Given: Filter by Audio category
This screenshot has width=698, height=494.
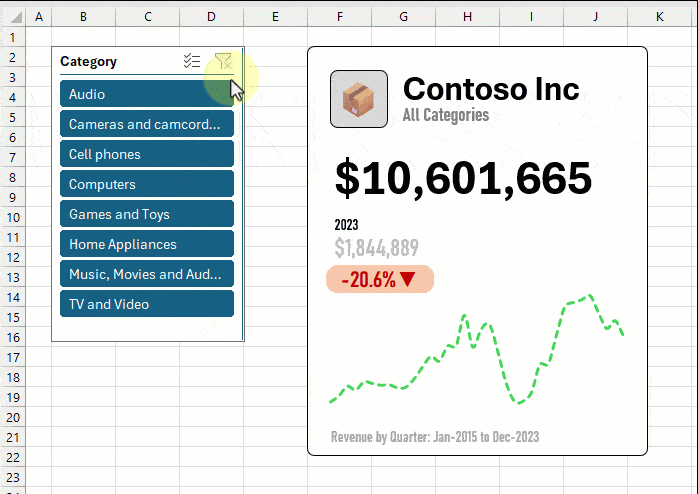Looking at the screenshot, I should [x=147, y=94].
